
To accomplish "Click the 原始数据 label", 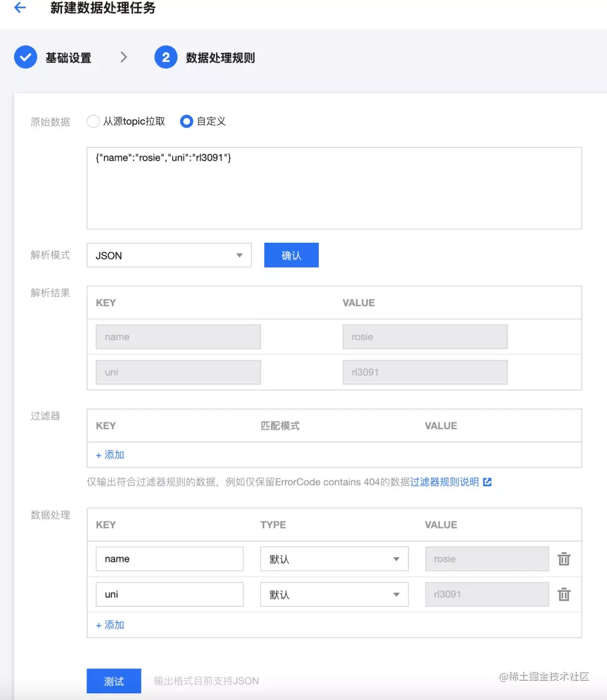I will click(x=50, y=122).
